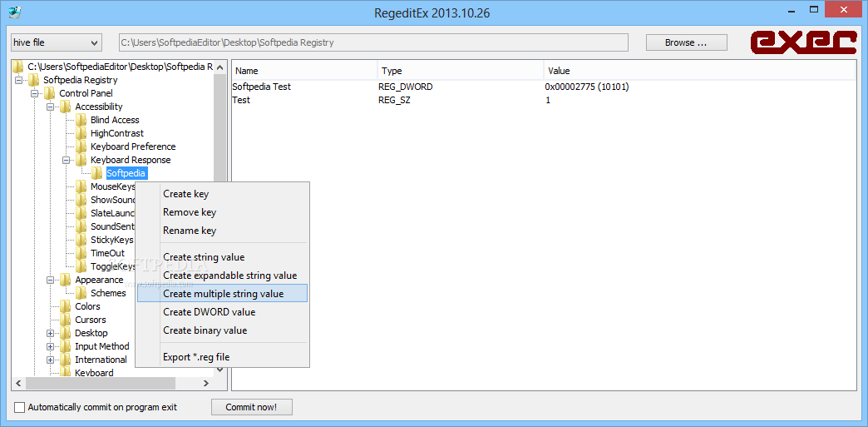Click the 0x00002775 (10101) value cell
This screenshot has width=868, height=427.
click(588, 87)
